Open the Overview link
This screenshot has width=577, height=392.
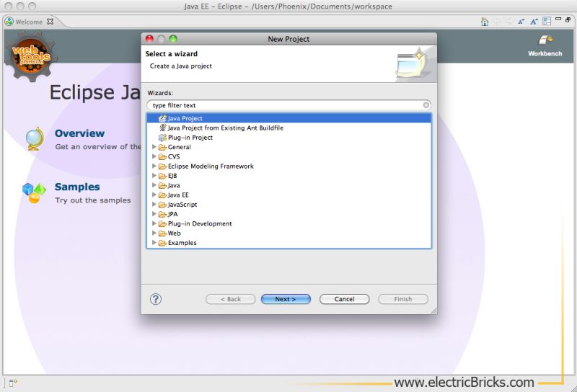(79, 133)
